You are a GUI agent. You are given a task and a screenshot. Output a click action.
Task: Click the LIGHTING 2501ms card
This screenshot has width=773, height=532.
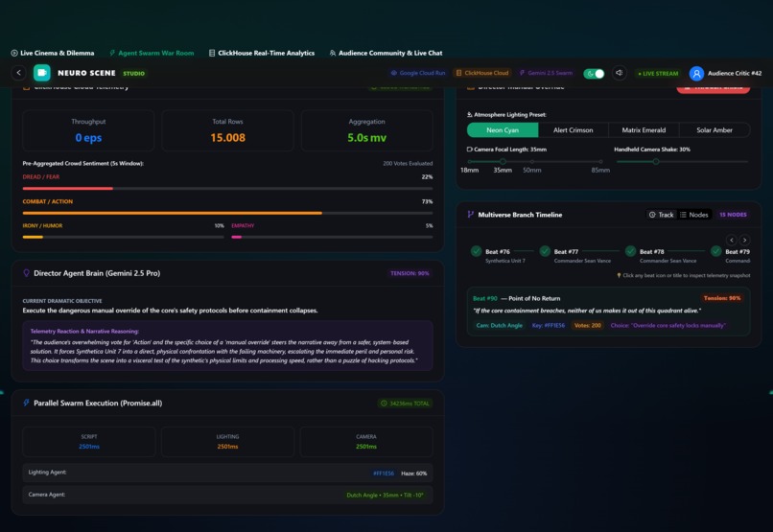point(227,442)
